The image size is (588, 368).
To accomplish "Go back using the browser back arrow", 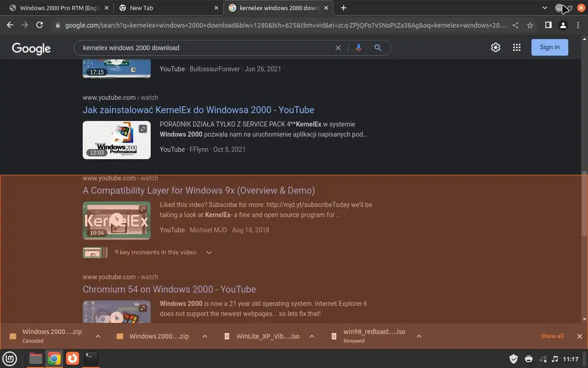I will (x=10, y=25).
